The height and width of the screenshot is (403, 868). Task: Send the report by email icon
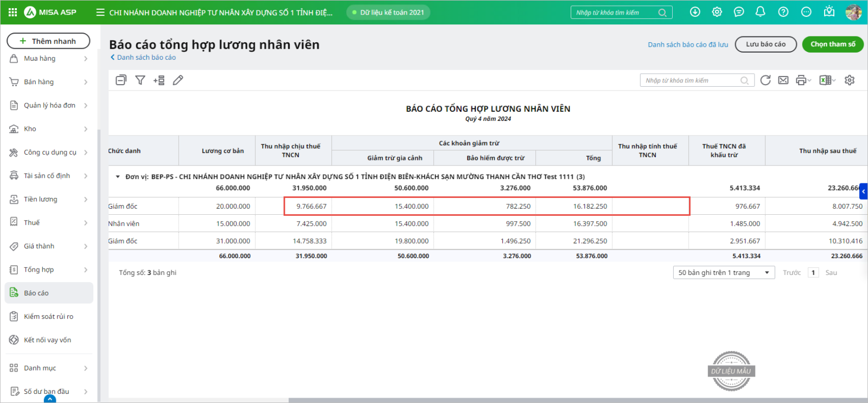tap(783, 80)
